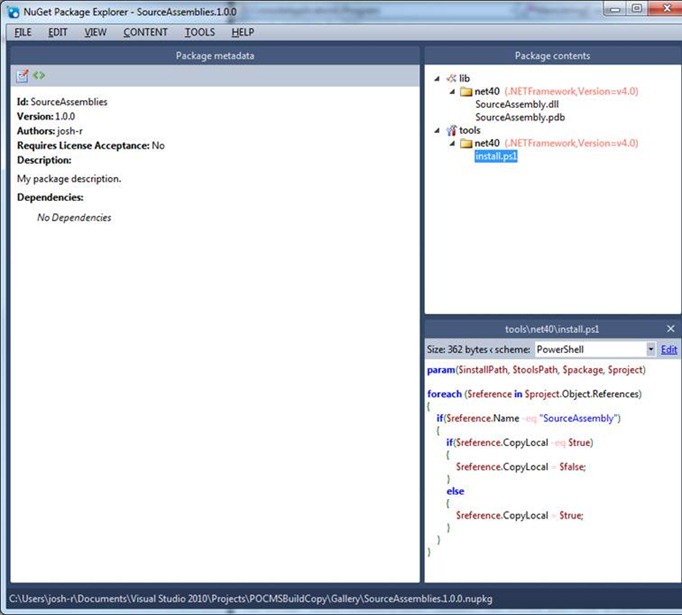Close the NuGet Package Explorer window

(x=666, y=9)
